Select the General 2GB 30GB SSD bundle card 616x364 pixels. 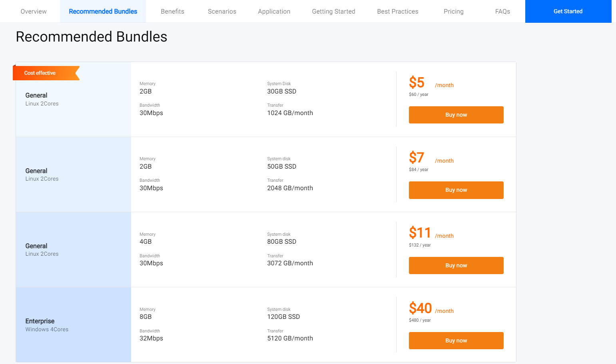point(73,99)
